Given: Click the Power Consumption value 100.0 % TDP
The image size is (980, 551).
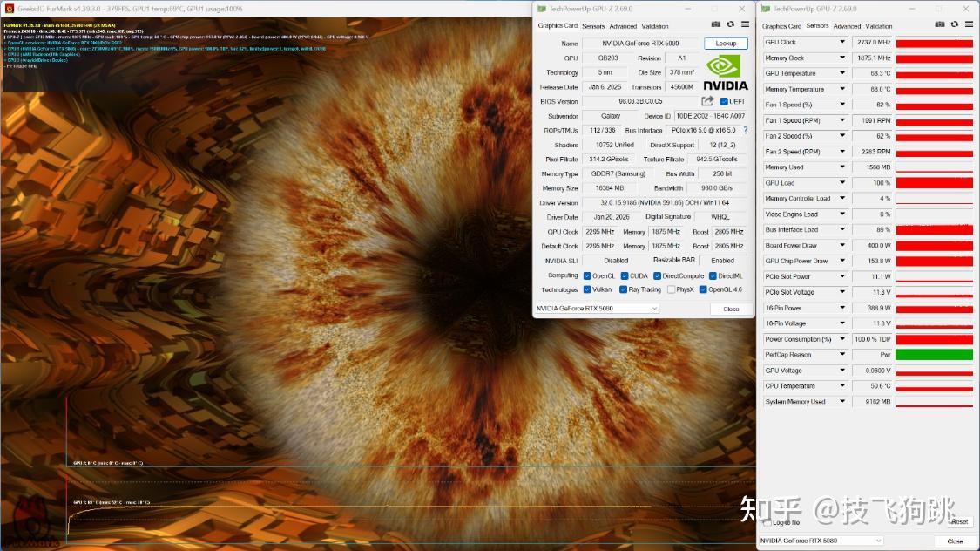Looking at the screenshot, I should (873, 339).
